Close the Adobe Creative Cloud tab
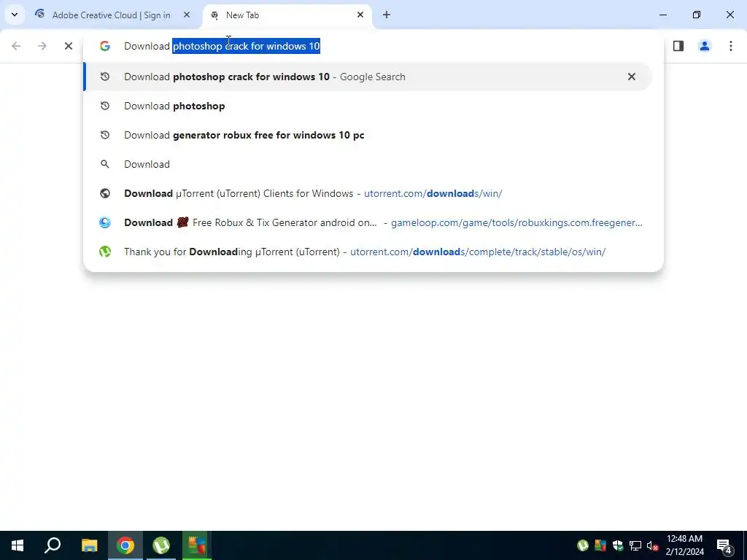Screen dimensions: 747x560 click(x=187, y=15)
